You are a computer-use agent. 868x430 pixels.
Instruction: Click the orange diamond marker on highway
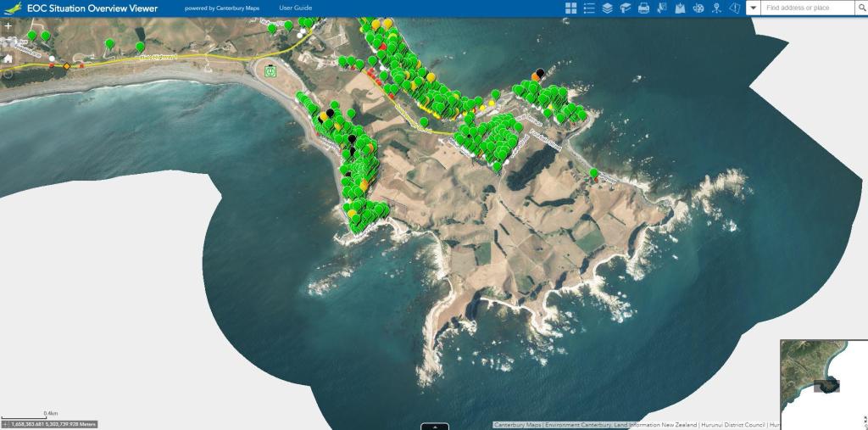pyautogui.click(x=66, y=66)
